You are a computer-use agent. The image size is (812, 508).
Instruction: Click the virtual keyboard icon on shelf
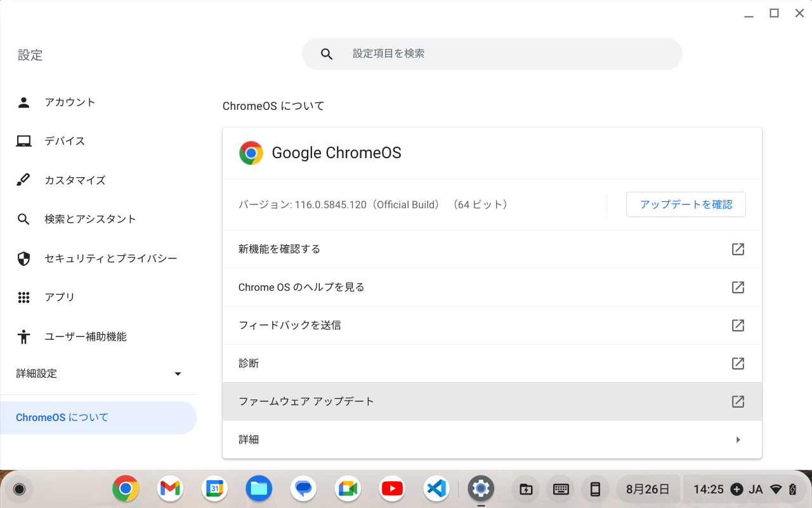click(560, 489)
